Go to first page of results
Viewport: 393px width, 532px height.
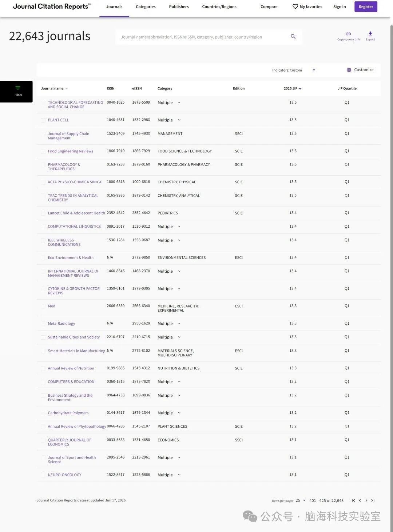click(x=353, y=500)
